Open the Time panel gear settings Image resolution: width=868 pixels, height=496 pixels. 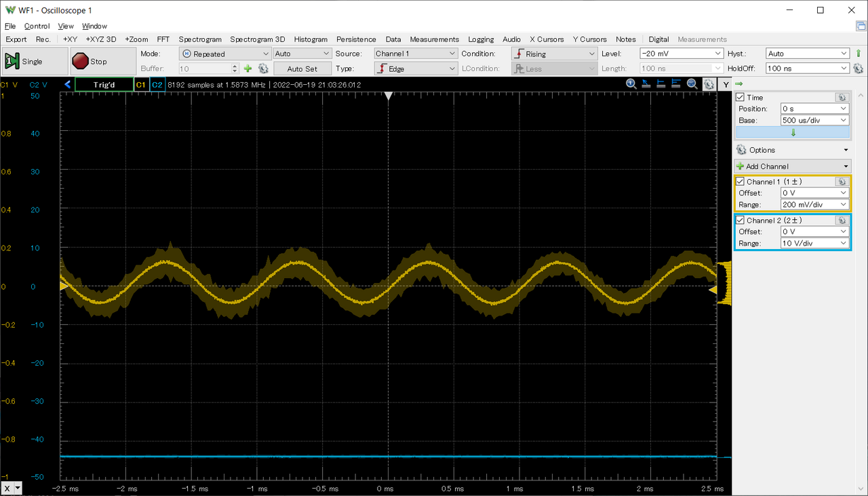click(x=842, y=98)
